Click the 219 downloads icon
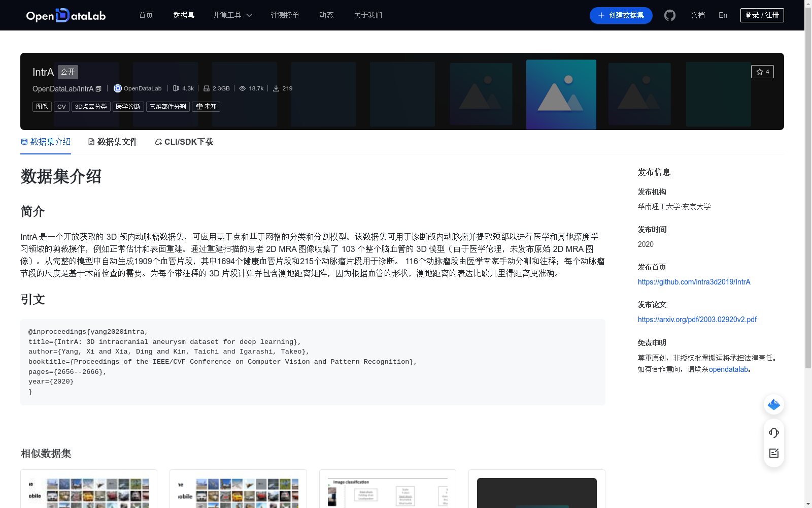 click(x=276, y=88)
